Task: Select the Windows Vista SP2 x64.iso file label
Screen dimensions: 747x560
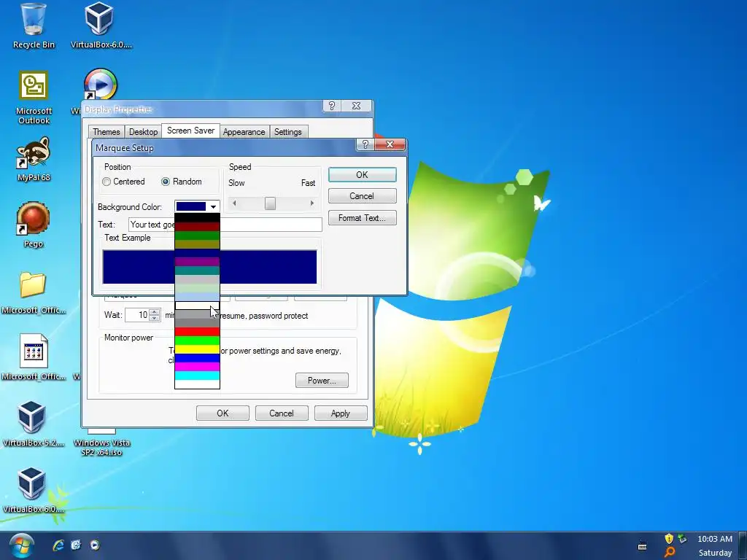Action: click(101, 448)
